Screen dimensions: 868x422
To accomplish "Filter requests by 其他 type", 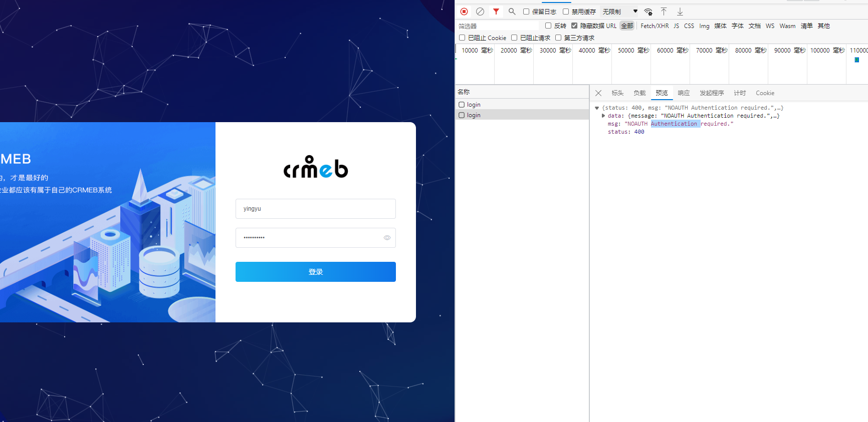I will [823, 26].
